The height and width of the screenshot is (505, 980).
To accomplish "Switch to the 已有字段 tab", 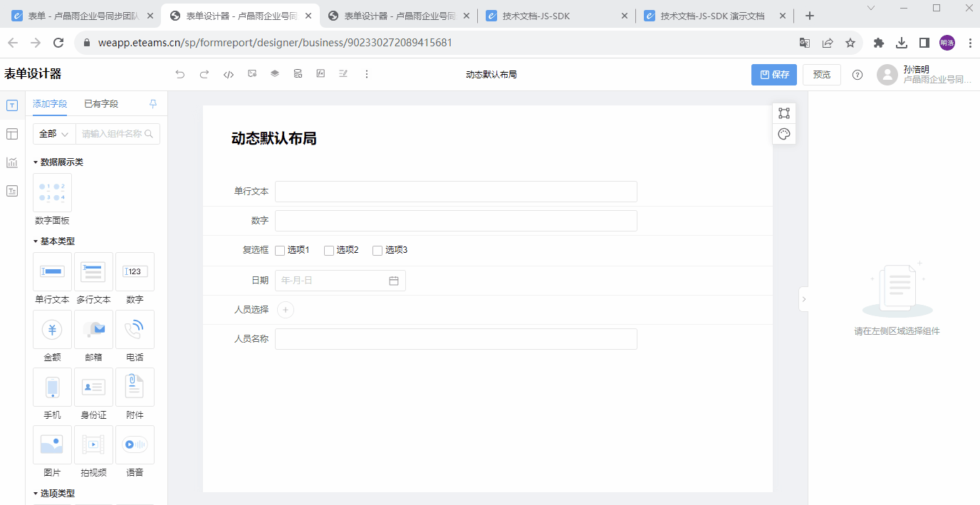I will (x=101, y=104).
